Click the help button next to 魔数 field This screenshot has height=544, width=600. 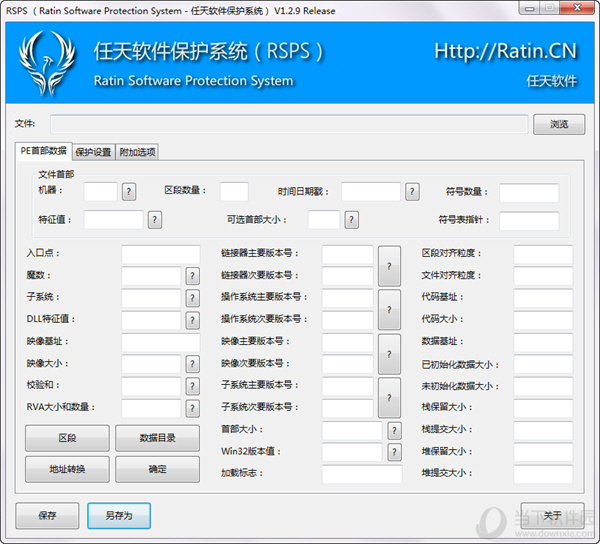[192, 276]
